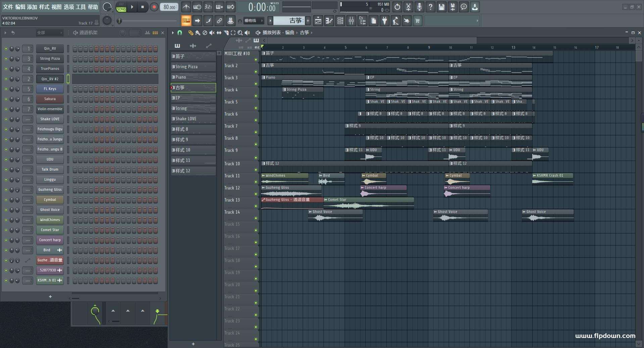The width and height of the screenshot is (644, 348).
Task: Open the 工具 menu
Action: tap(81, 7)
